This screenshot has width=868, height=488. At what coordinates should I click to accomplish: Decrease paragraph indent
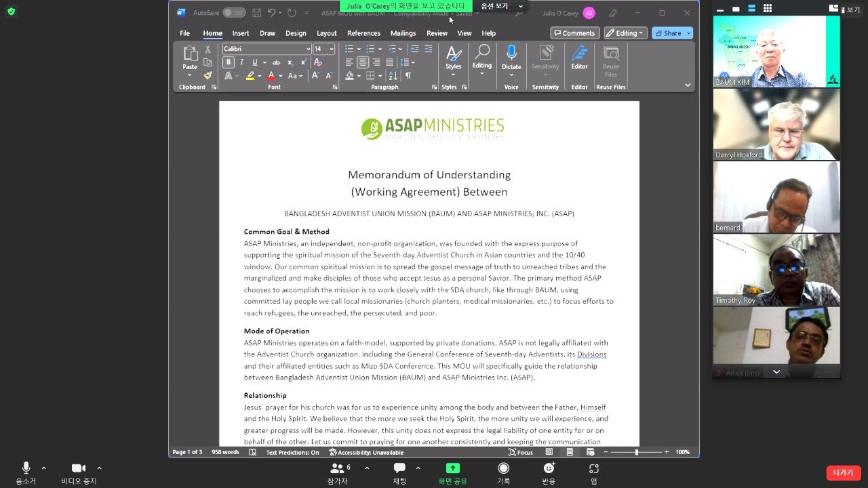415,49
